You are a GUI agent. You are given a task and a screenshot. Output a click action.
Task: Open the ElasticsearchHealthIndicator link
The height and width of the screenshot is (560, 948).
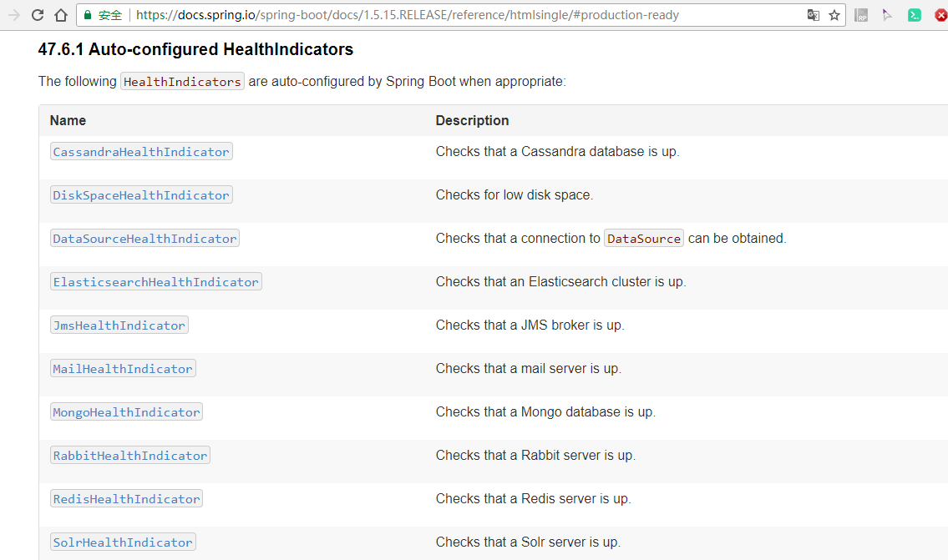pyautogui.click(x=155, y=281)
